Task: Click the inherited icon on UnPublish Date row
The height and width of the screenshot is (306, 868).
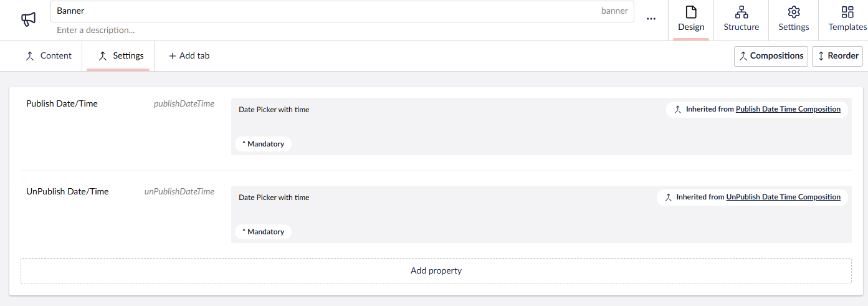Action: [669, 198]
